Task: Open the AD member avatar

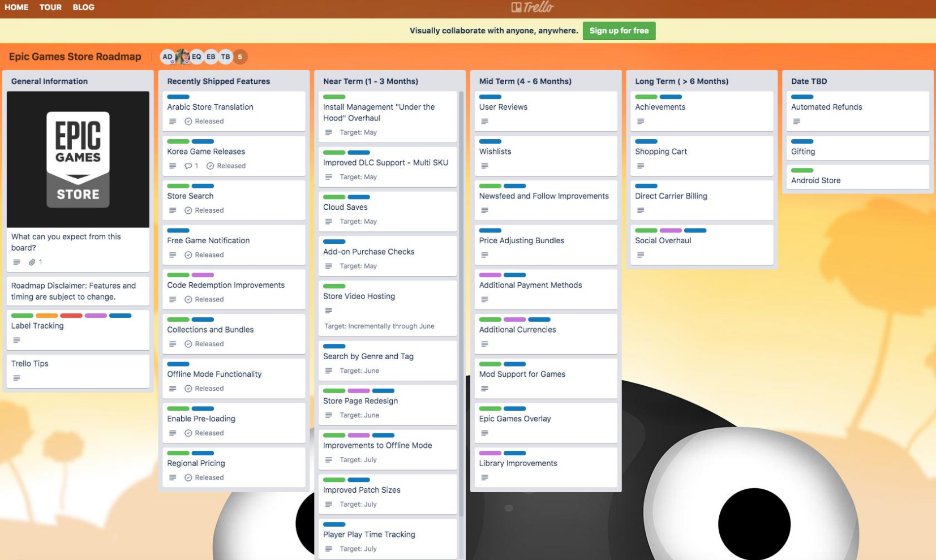Action: tap(167, 57)
